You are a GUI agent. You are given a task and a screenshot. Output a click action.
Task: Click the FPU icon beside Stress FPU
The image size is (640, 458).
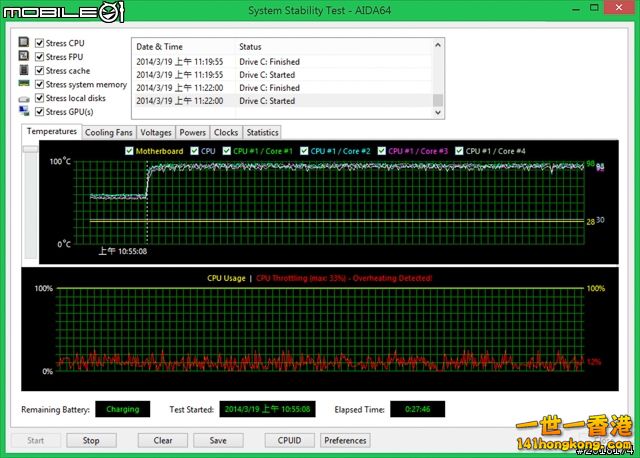(24, 56)
